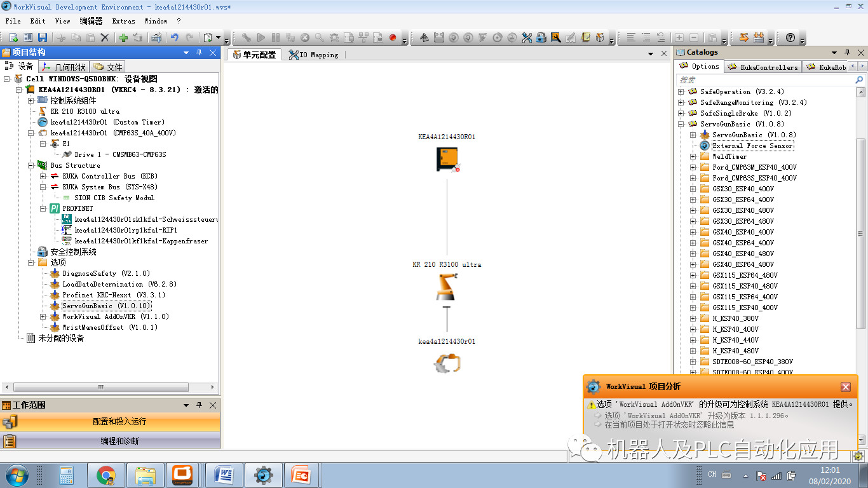Select the 未分配的设备 tree item

click(61, 338)
